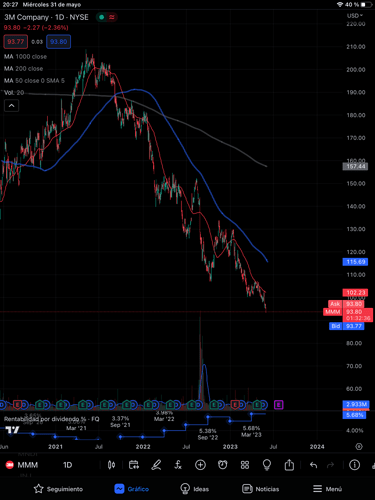Create an alert with alarm clock icon
This screenshot has width=375, height=500.
pyautogui.click(x=223, y=465)
